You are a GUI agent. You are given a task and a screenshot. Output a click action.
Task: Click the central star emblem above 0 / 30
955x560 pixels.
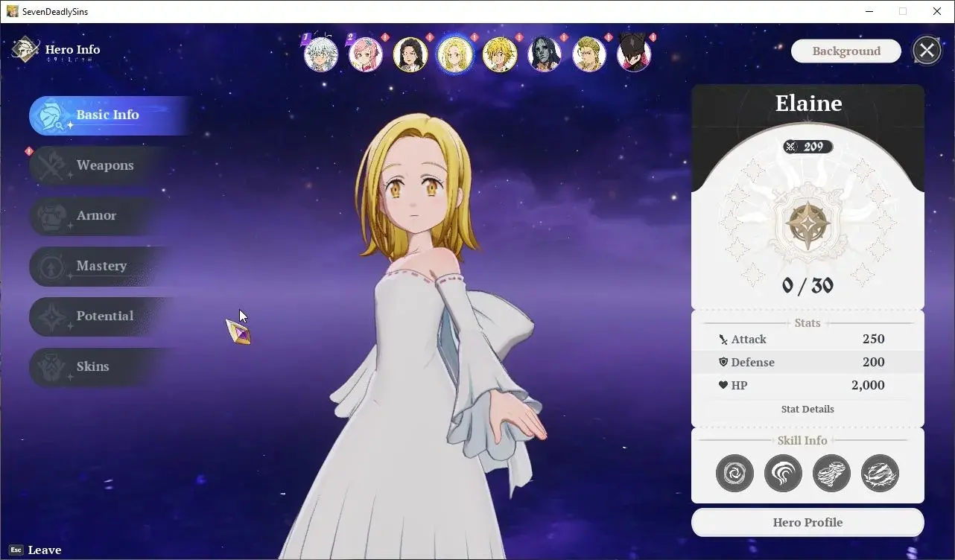click(x=808, y=223)
